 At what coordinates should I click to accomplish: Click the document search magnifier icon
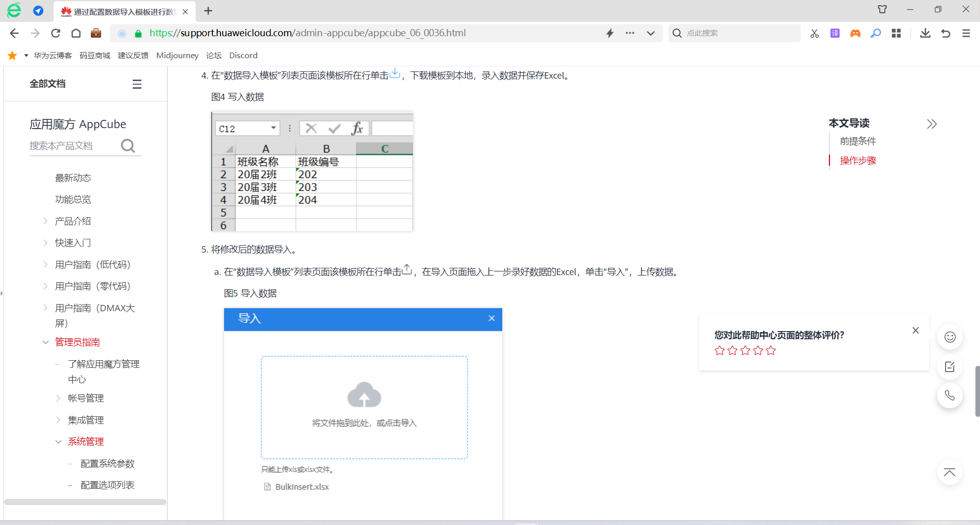pos(128,146)
